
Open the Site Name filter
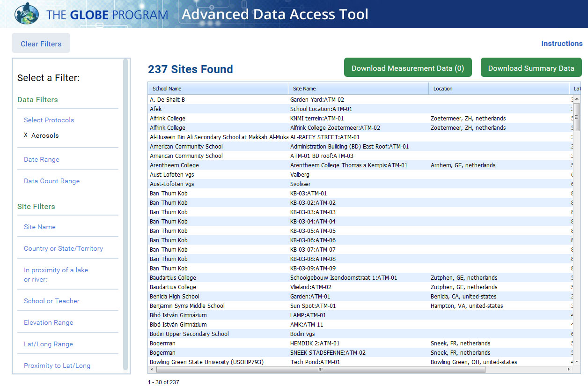click(x=39, y=227)
